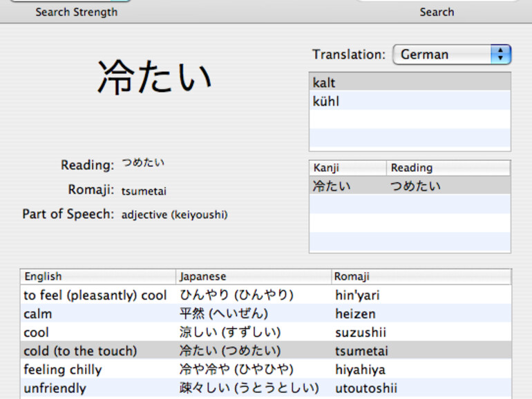Click the romaji text 'tsumetai' beside Romaji label
Viewport: 532px width, 399px height.
144,191
